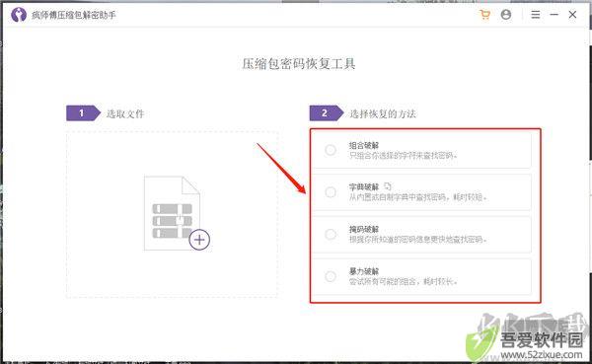Add an archive file via plus icon
Screen dimensions: 592x364
coord(199,240)
